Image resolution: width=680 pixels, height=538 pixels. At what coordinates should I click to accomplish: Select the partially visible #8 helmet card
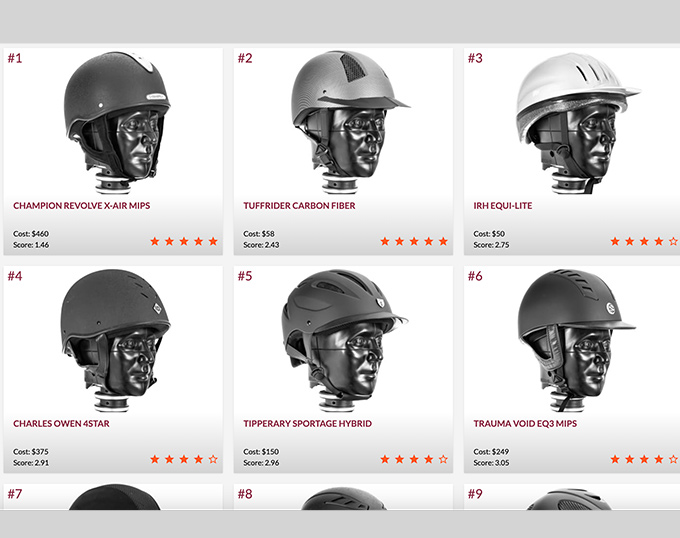[x=343, y=497]
